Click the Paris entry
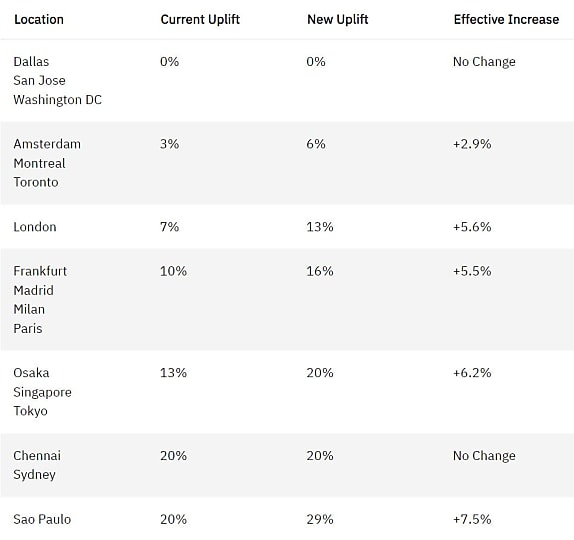The width and height of the screenshot is (574, 540). click(x=28, y=328)
